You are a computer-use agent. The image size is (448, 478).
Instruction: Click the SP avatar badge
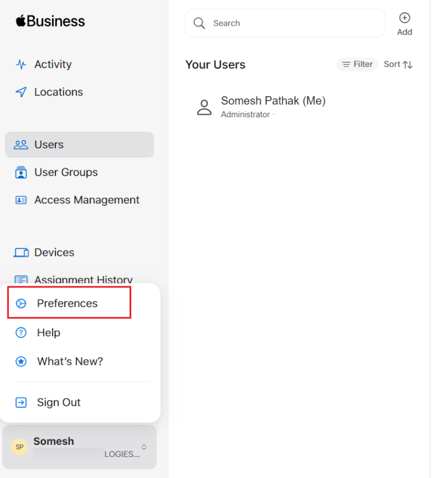[19, 447]
